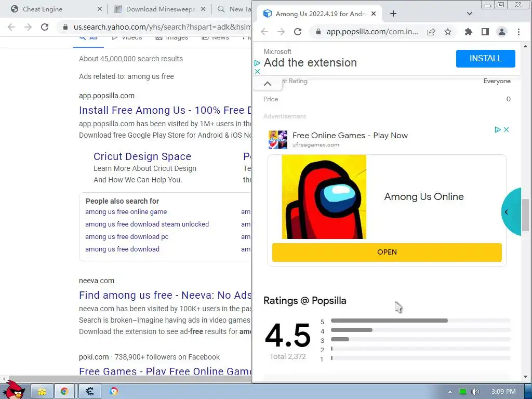The image size is (532, 399).
Task: Bookmark this page with star icon
Action: coord(448,32)
